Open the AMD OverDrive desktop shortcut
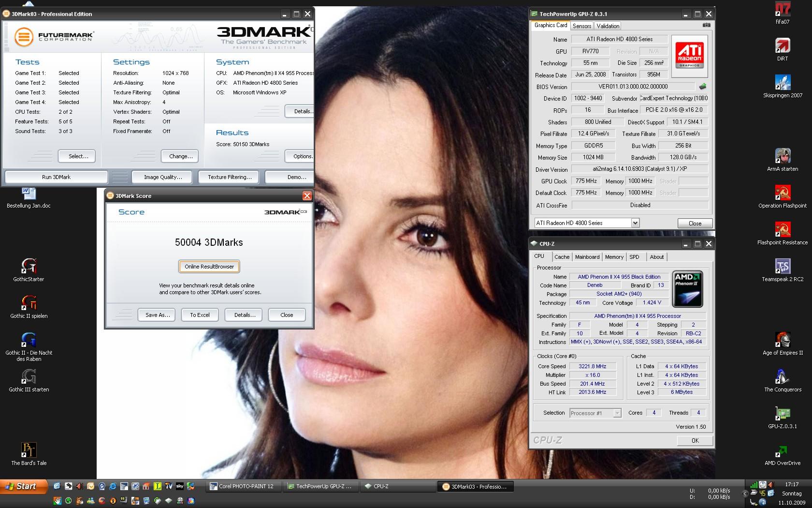Viewport: 812px width, 508px height. click(782, 451)
